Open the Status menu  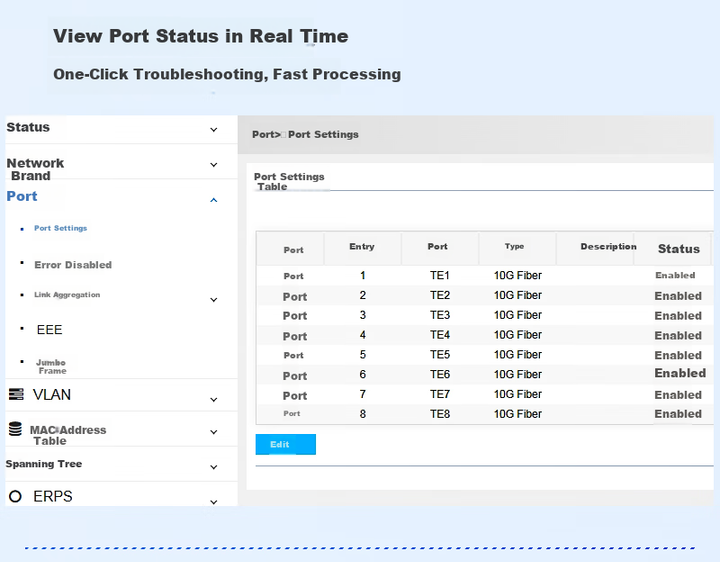28,127
